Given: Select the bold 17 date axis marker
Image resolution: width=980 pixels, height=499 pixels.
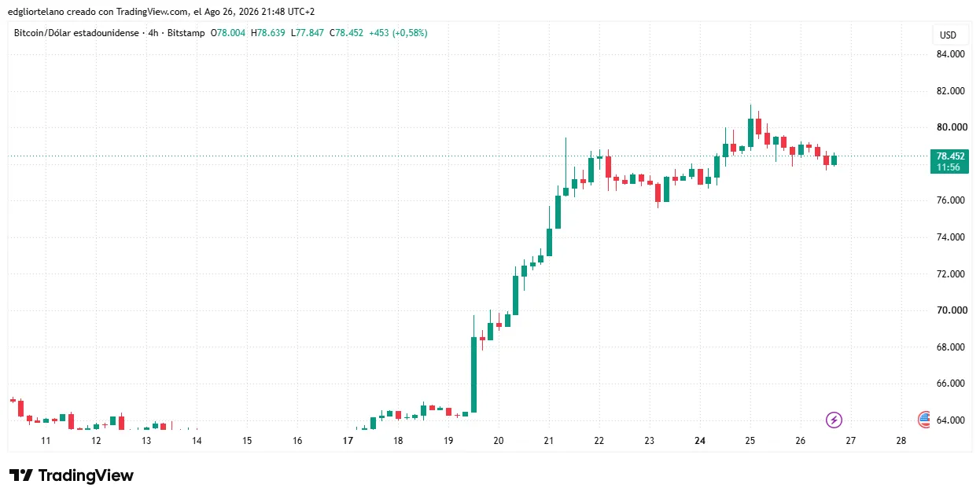Looking at the screenshot, I should click(348, 441).
